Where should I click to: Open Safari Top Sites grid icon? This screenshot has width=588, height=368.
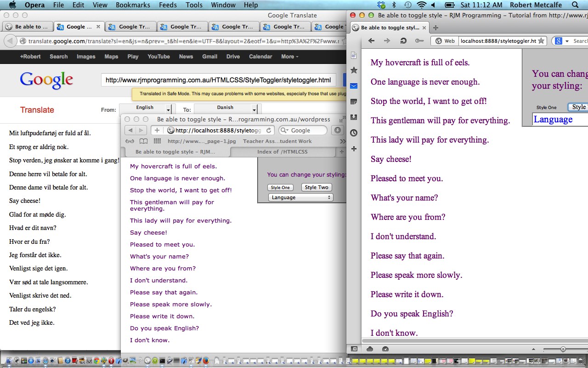tap(158, 141)
